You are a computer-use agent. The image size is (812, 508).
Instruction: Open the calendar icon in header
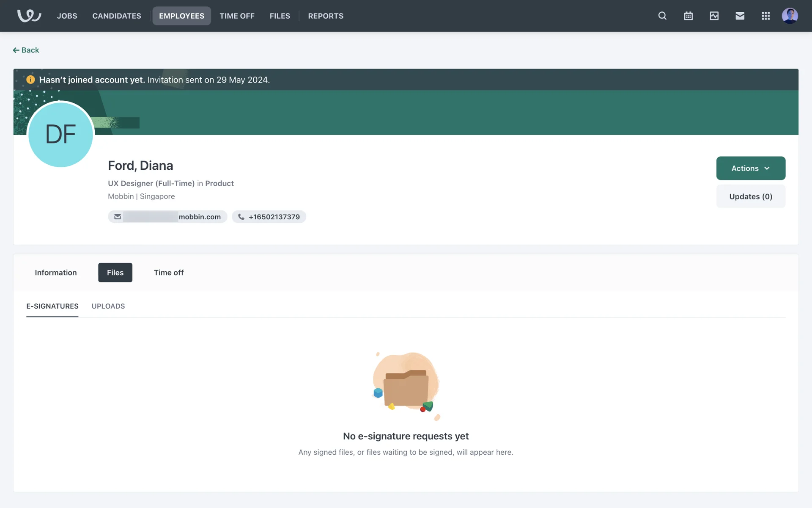pyautogui.click(x=688, y=16)
